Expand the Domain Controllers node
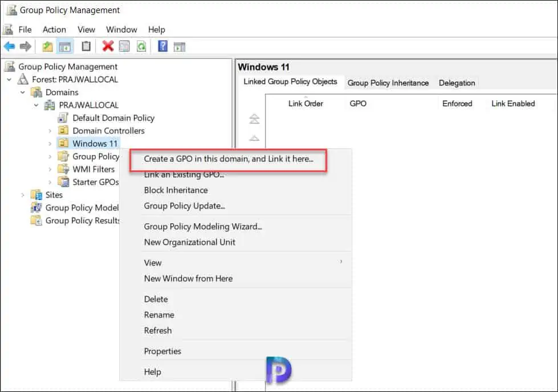 tap(50, 131)
